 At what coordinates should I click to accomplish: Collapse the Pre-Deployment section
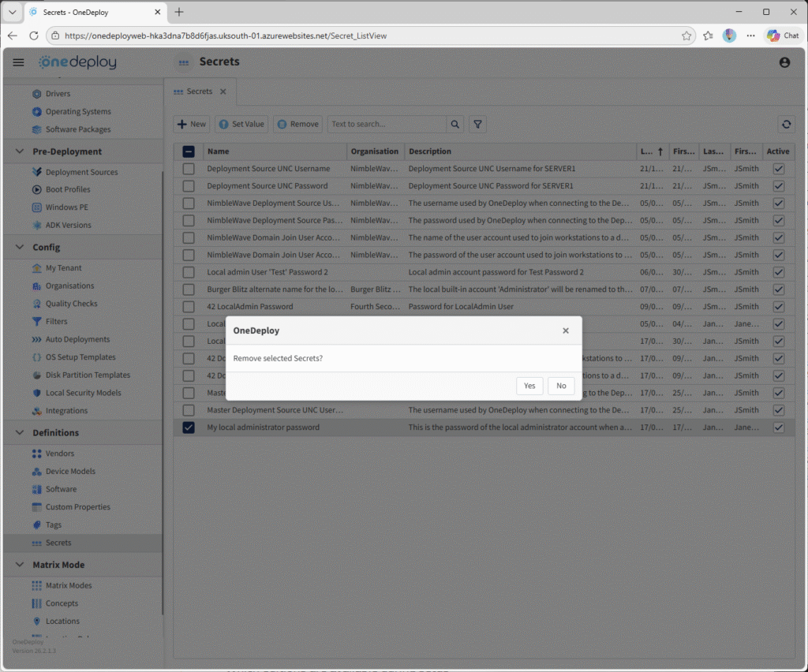click(20, 151)
